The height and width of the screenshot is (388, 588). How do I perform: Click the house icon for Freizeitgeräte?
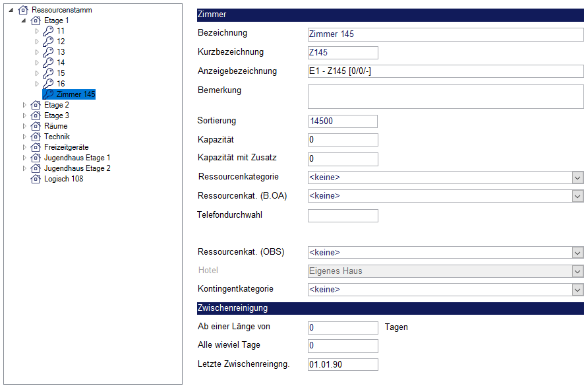(36, 147)
